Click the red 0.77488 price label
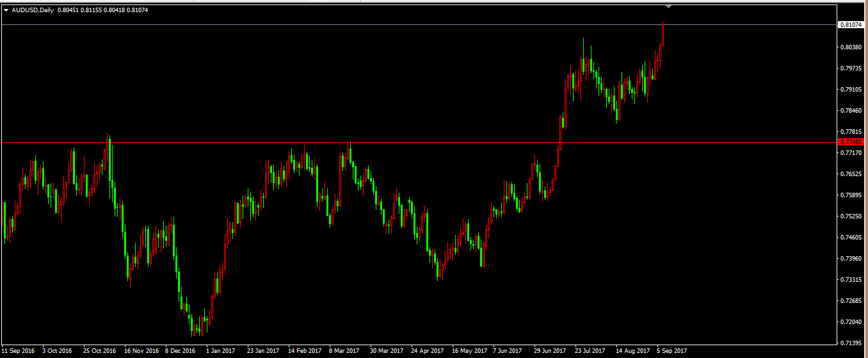The image size is (868, 358). coord(851,142)
